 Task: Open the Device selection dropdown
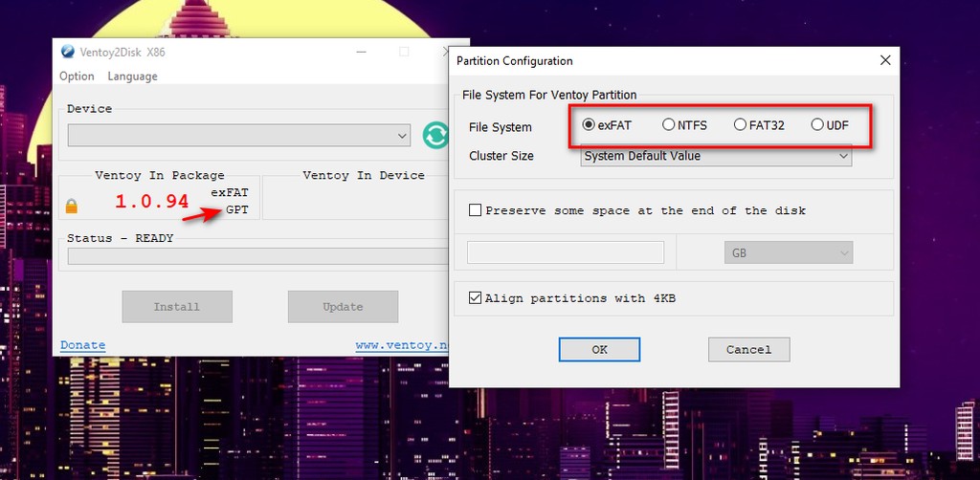(238, 136)
